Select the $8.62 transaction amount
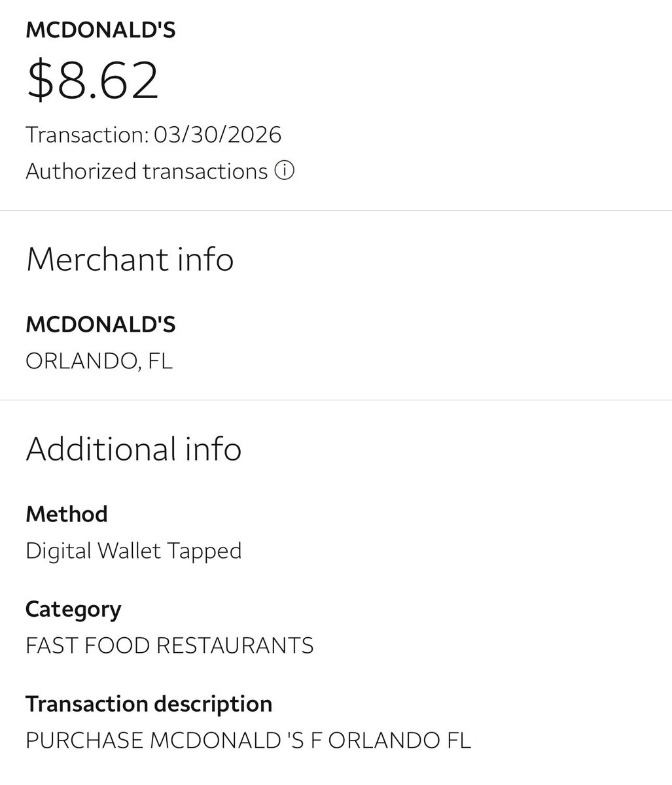The width and height of the screenshot is (672, 785). point(92,80)
